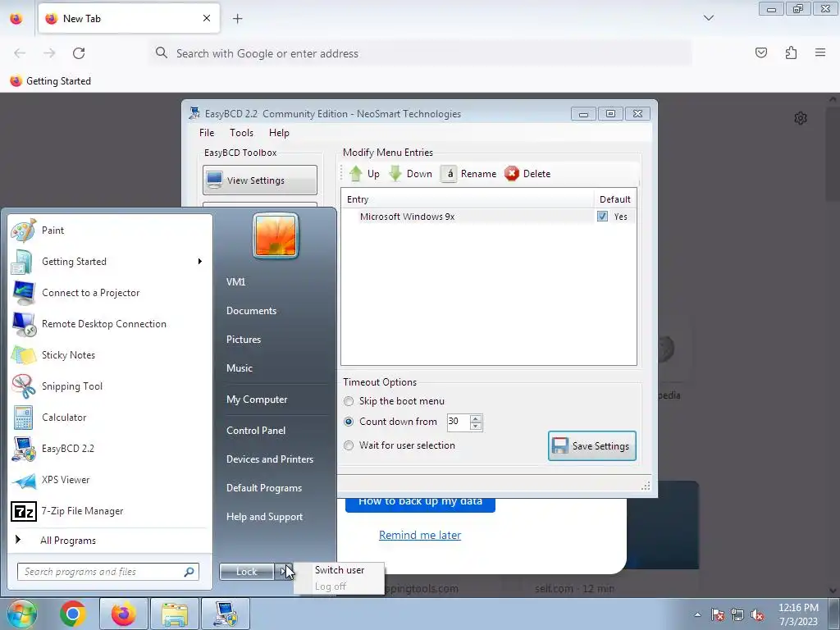Open the volume tray icon
Screen dimensions: 840x630
coord(757,615)
